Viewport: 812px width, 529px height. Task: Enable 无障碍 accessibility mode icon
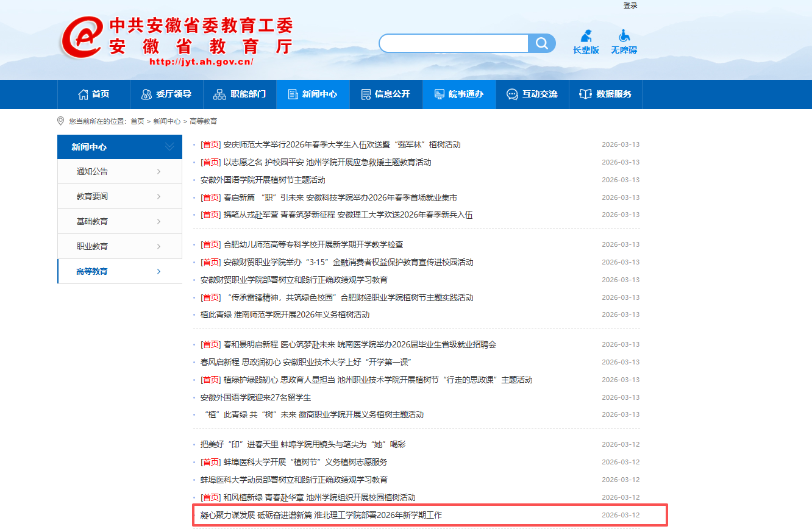(624, 36)
